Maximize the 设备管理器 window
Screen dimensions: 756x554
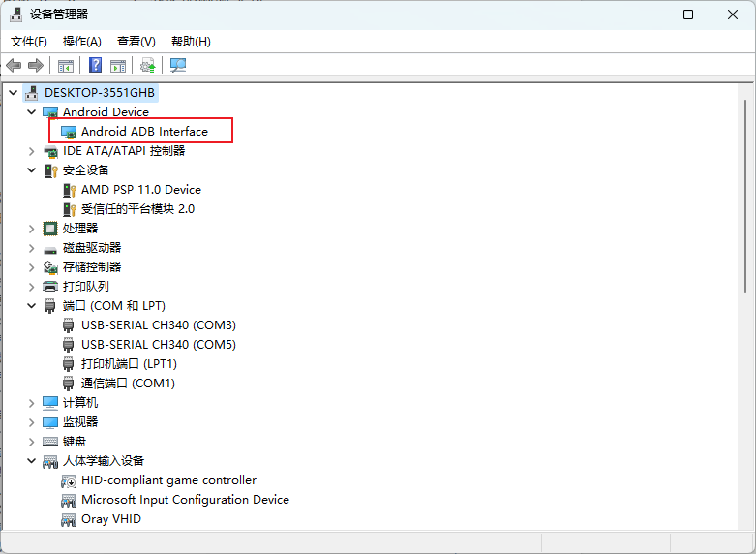coord(688,15)
